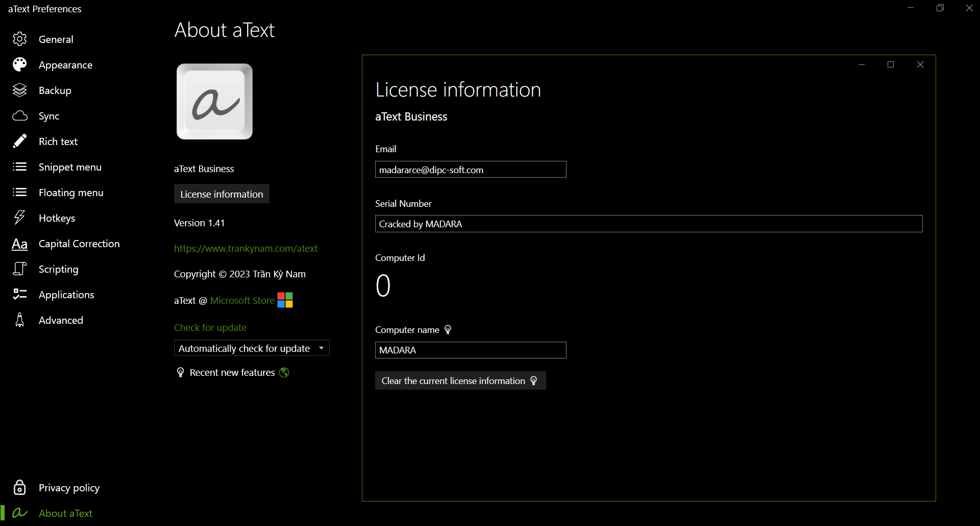Click the Microsoft Store colored logo icon

coord(285,300)
